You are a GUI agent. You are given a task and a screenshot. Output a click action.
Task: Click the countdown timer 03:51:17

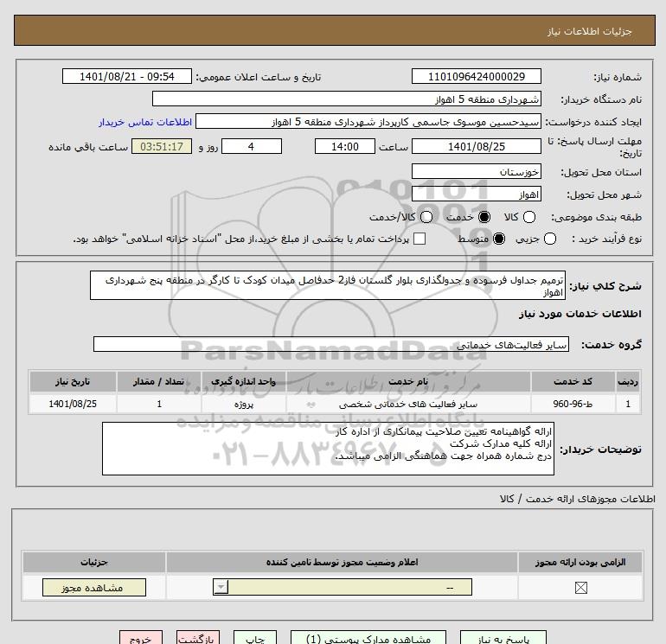coord(162,146)
